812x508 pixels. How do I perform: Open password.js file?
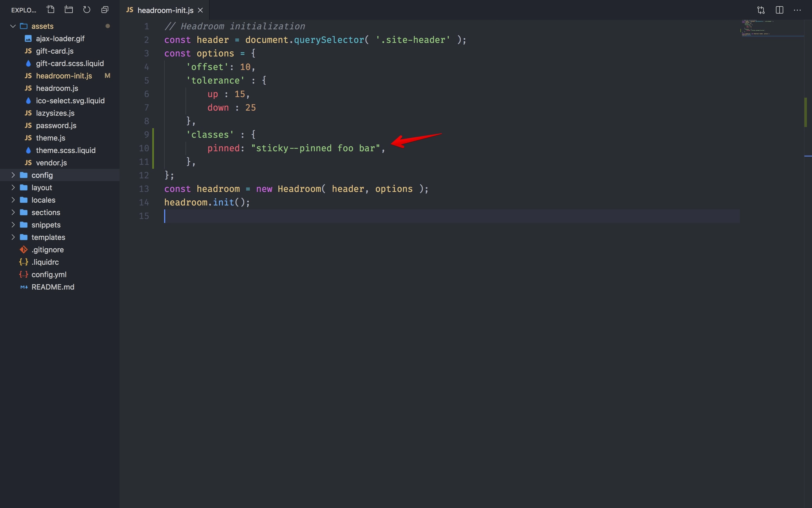[x=60, y=126]
